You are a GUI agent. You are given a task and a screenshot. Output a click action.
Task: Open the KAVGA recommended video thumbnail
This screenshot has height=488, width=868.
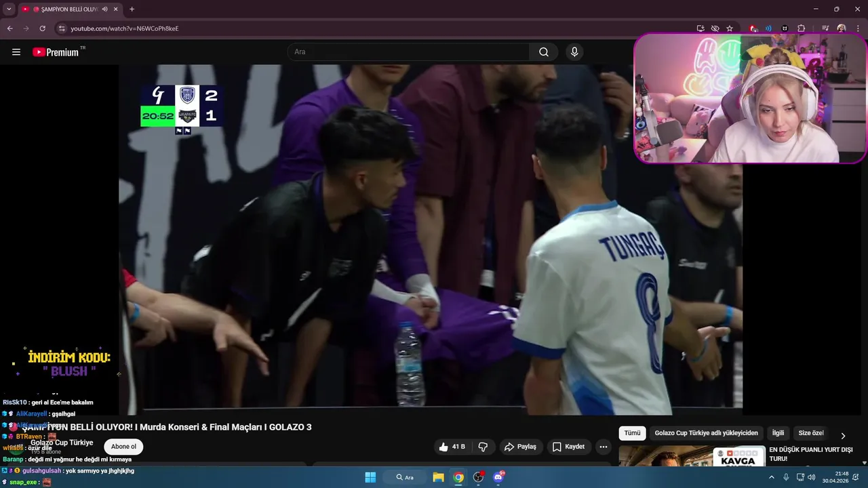692,455
